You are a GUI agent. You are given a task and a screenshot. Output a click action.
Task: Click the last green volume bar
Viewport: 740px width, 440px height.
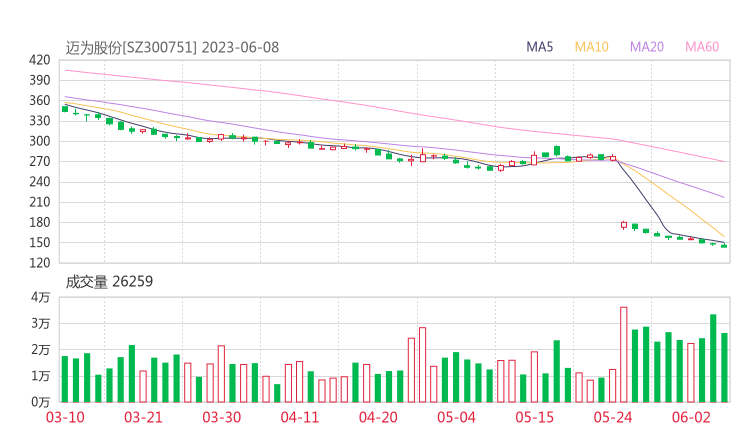(x=724, y=366)
